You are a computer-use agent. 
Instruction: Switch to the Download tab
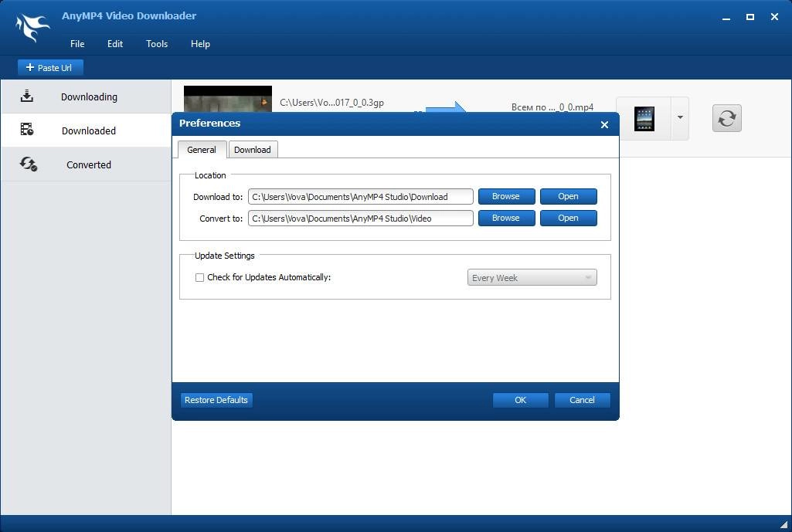(253, 150)
